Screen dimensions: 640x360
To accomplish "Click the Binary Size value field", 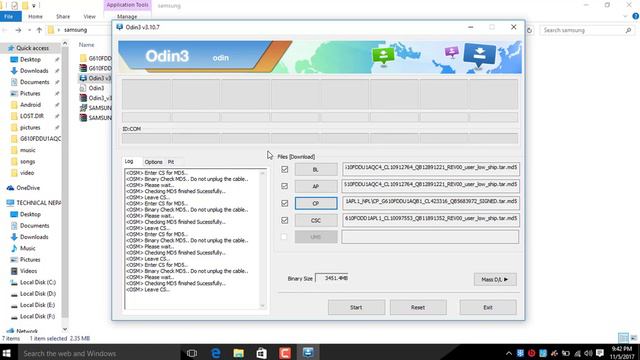I will click(332, 278).
